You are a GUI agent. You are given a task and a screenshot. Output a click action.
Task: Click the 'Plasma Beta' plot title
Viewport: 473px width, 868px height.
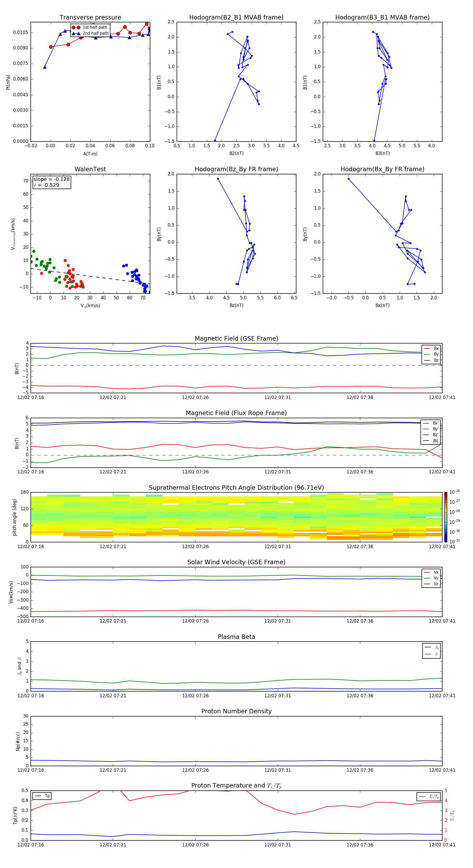236,637
